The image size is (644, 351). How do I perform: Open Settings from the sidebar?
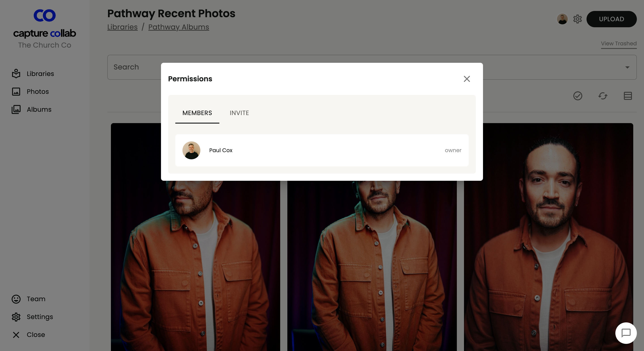40,317
